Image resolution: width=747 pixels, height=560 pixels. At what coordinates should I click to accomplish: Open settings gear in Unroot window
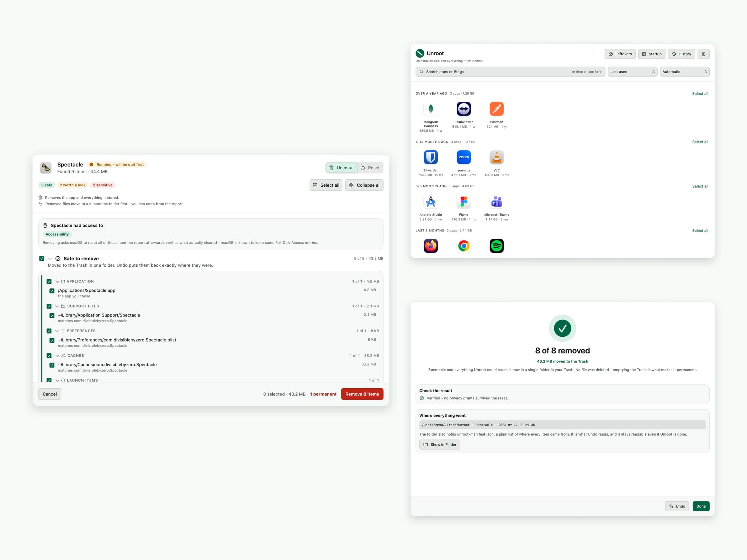(703, 54)
